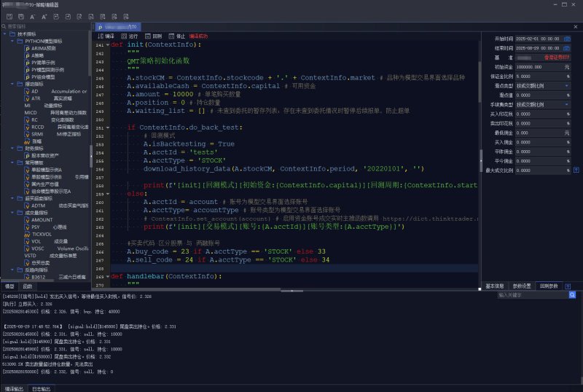Screen dimensions: 583x392
Task: Open the calendar picker for 开始时间
Action: pyautogui.click(x=567, y=39)
